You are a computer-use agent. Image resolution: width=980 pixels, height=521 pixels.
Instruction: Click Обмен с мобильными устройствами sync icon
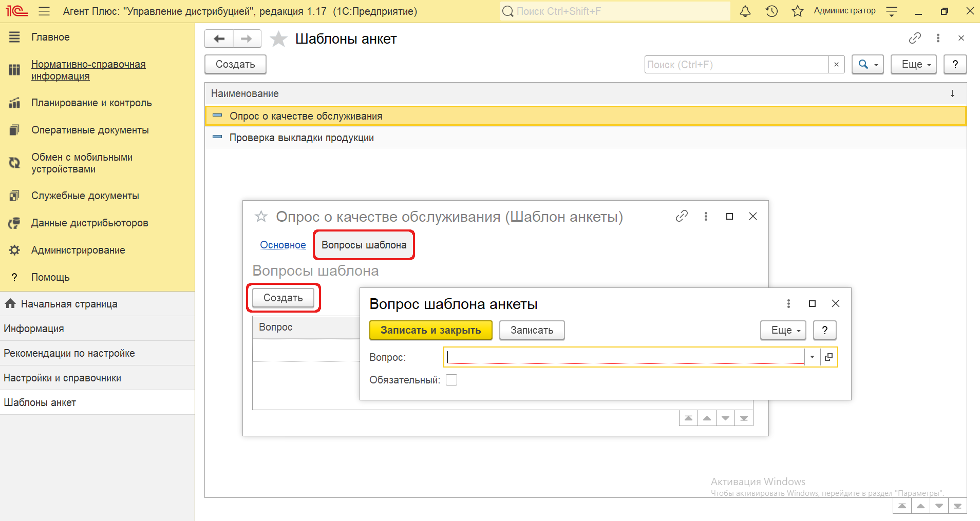14,163
